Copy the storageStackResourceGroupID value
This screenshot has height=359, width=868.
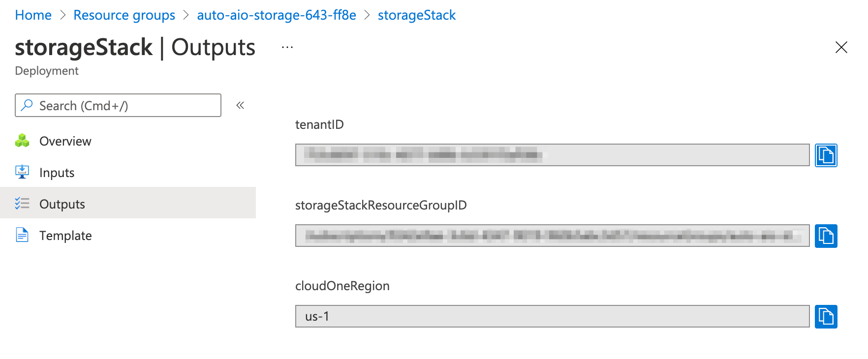(x=826, y=236)
